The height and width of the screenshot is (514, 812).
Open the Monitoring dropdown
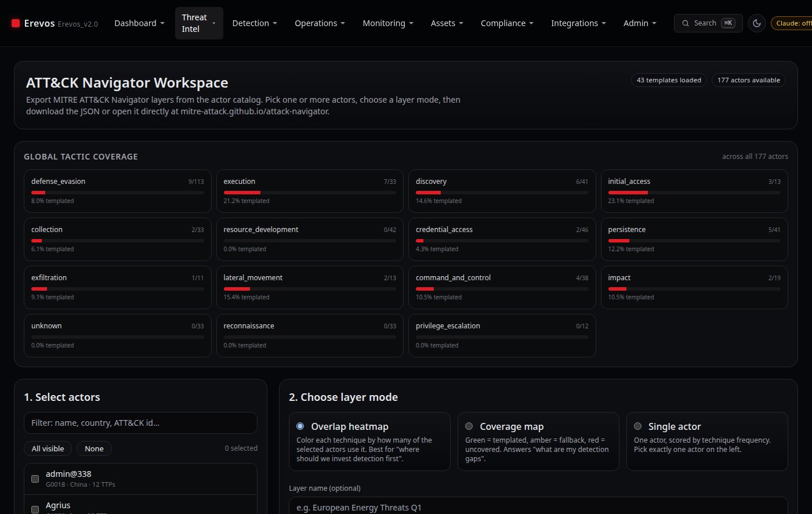coord(388,23)
